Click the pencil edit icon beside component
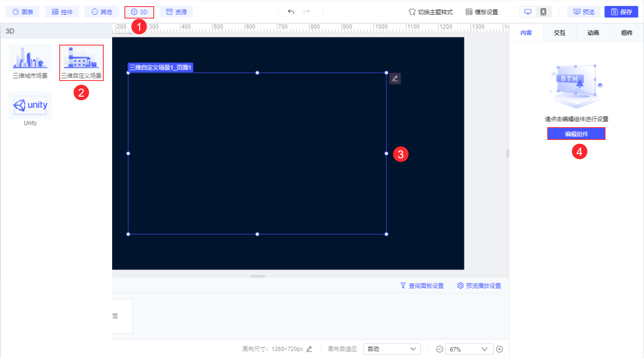The image size is (644, 358). 395,79
